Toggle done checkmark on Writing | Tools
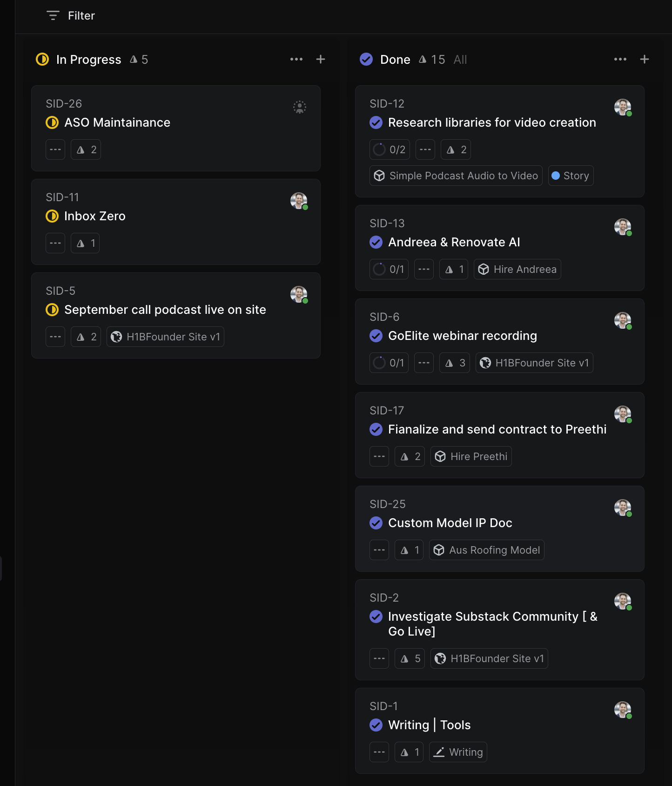Image resolution: width=672 pixels, height=786 pixels. tap(376, 725)
